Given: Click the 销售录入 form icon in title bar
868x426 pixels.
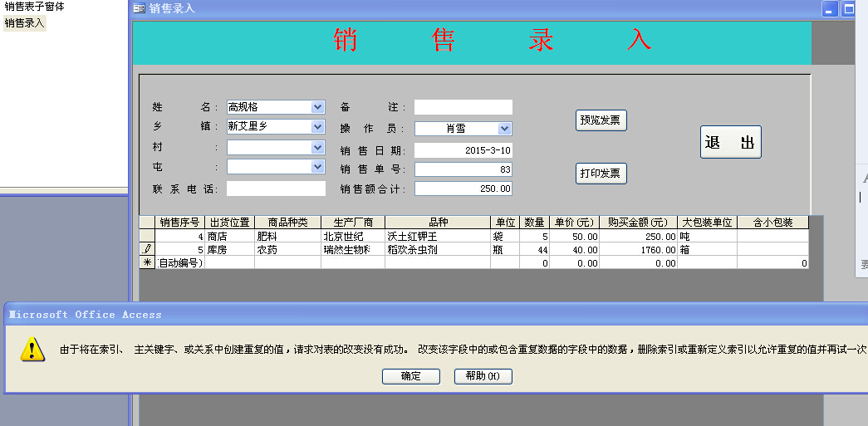Looking at the screenshot, I should coord(139,8).
